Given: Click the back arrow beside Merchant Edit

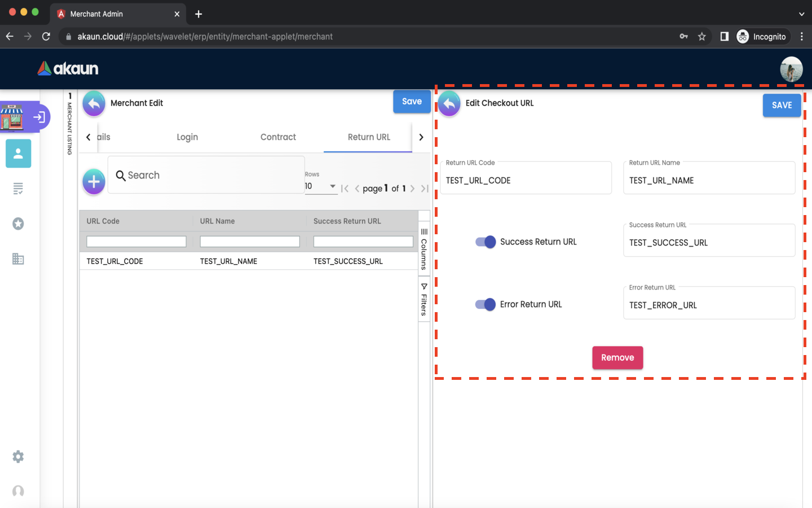Looking at the screenshot, I should click(x=94, y=104).
